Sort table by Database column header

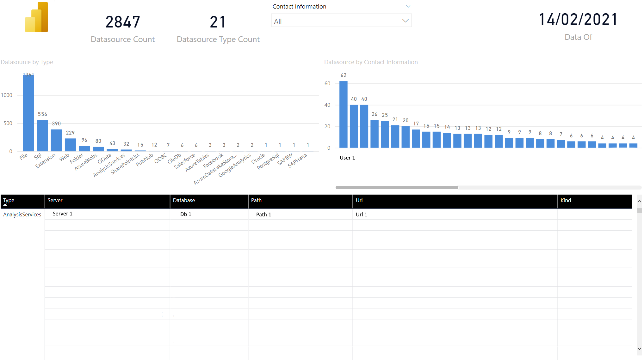click(209, 201)
